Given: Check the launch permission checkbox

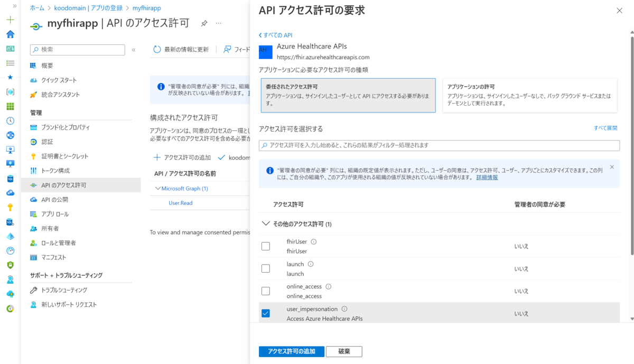Looking at the screenshot, I should (x=266, y=268).
